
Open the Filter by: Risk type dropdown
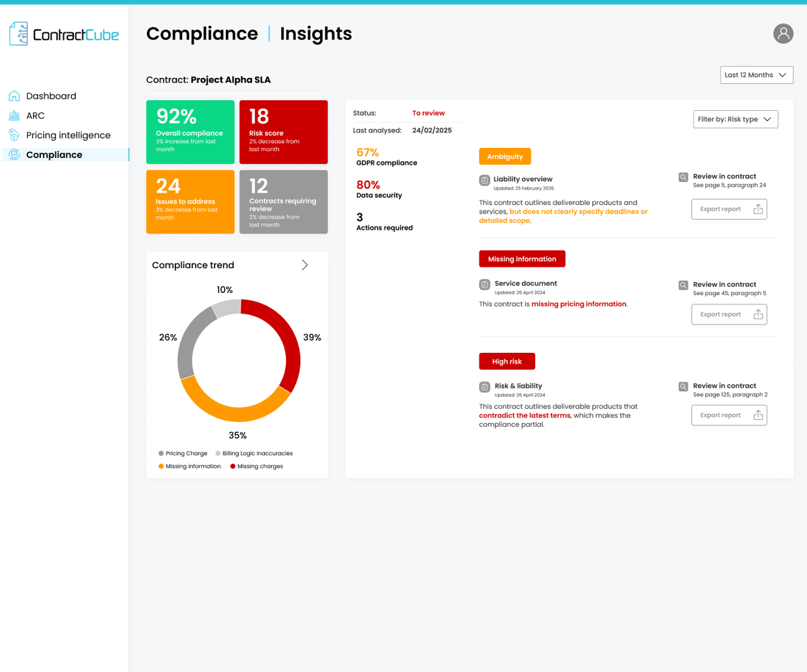tap(736, 119)
